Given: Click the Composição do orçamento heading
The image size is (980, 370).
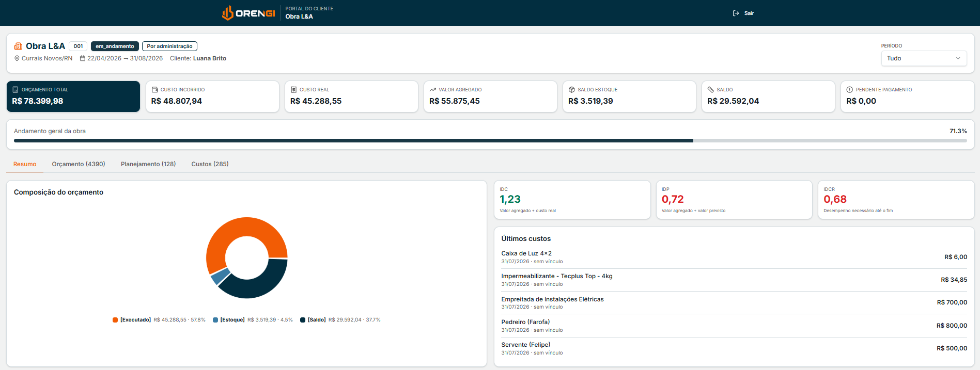Looking at the screenshot, I should (58, 192).
